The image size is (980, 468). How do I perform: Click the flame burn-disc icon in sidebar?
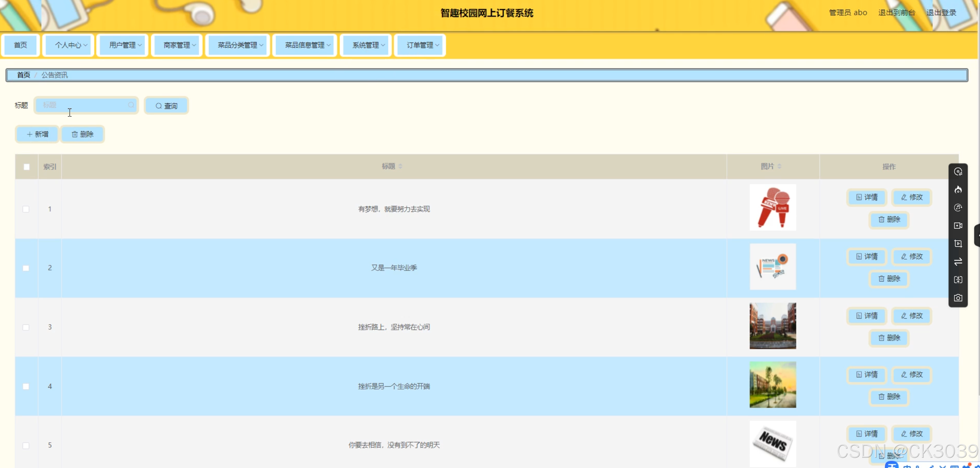coord(958,190)
